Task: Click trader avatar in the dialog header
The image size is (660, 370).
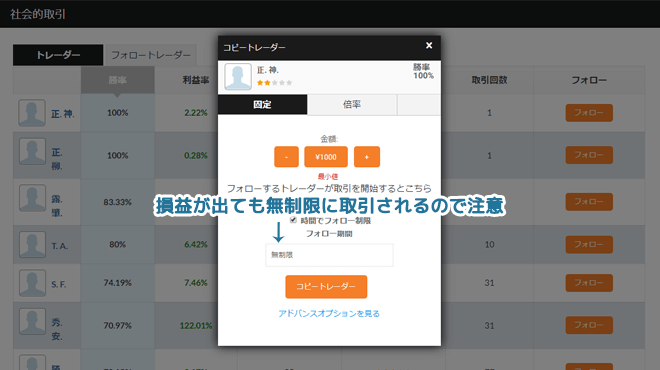Action: coord(238,77)
